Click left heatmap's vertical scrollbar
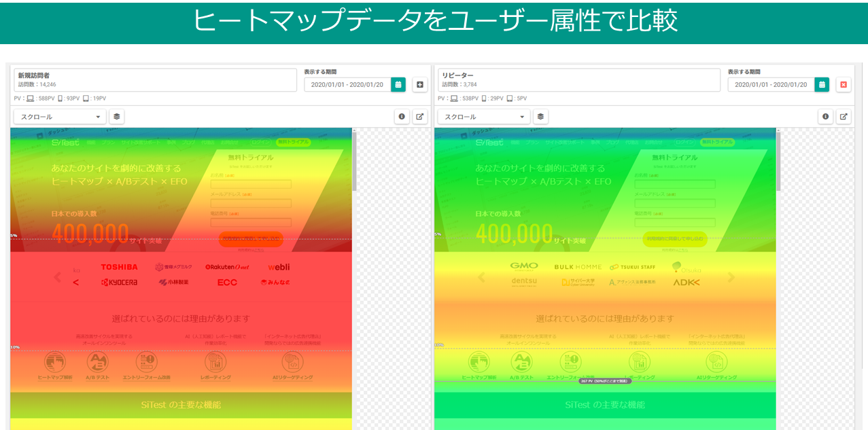This screenshot has width=868, height=430. point(354,160)
